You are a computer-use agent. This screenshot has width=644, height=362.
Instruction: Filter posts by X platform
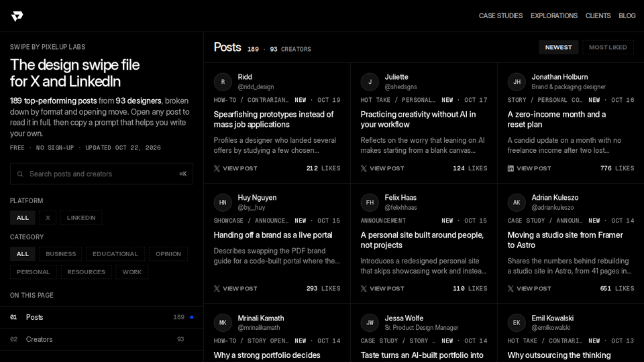coord(48,217)
